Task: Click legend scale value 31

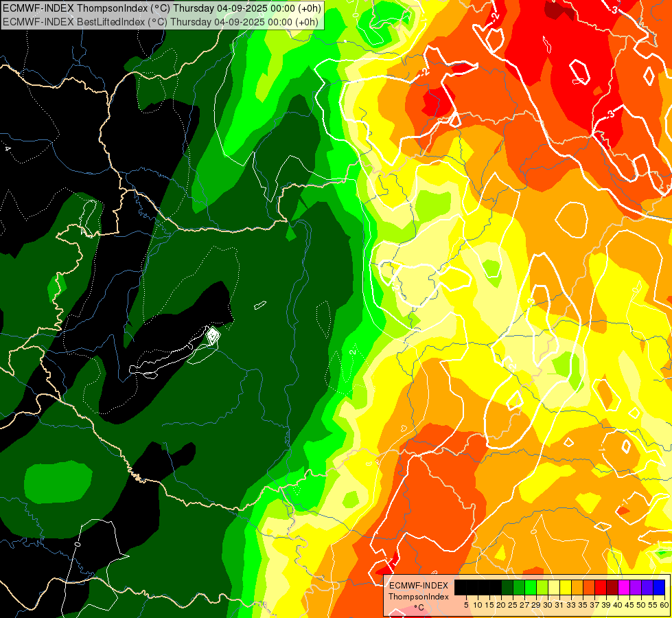Action: pos(559,605)
